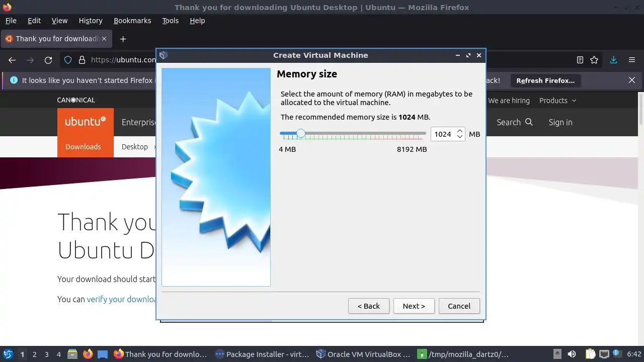Click the show desktop icon in the taskbar
Screen dimensions: 644x362
tap(103, 354)
